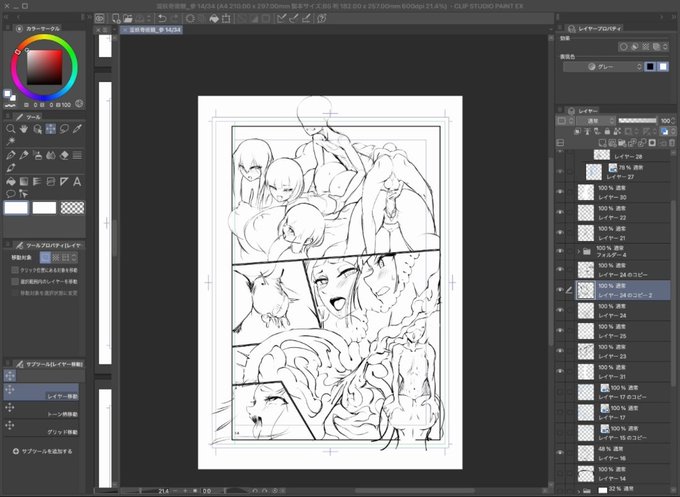The height and width of the screenshot is (497, 680).
Task: Click the Lock layer padlock icon
Action: click(607, 131)
